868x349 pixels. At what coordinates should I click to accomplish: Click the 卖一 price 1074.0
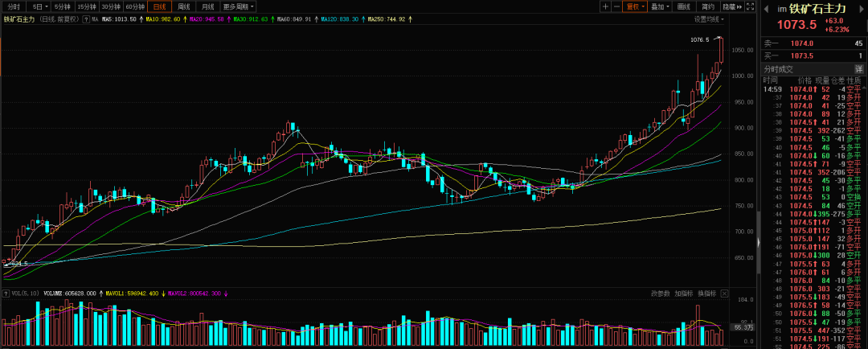(x=801, y=43)
